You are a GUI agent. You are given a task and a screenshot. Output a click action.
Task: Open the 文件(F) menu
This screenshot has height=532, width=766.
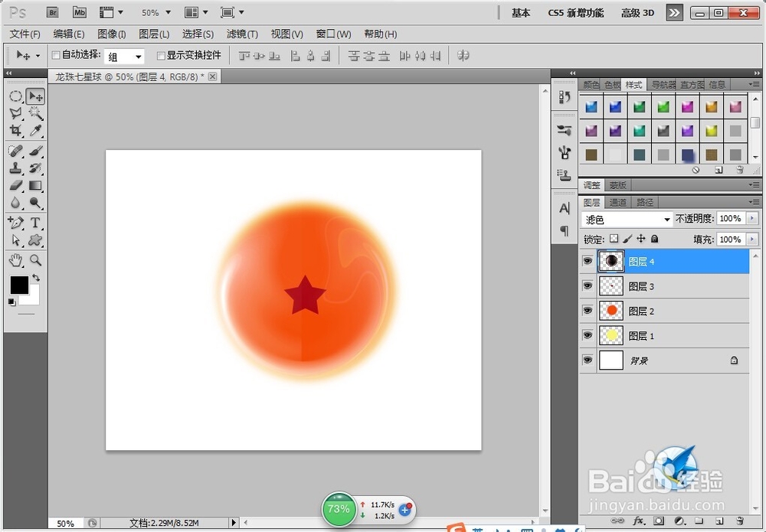point(25,34)
